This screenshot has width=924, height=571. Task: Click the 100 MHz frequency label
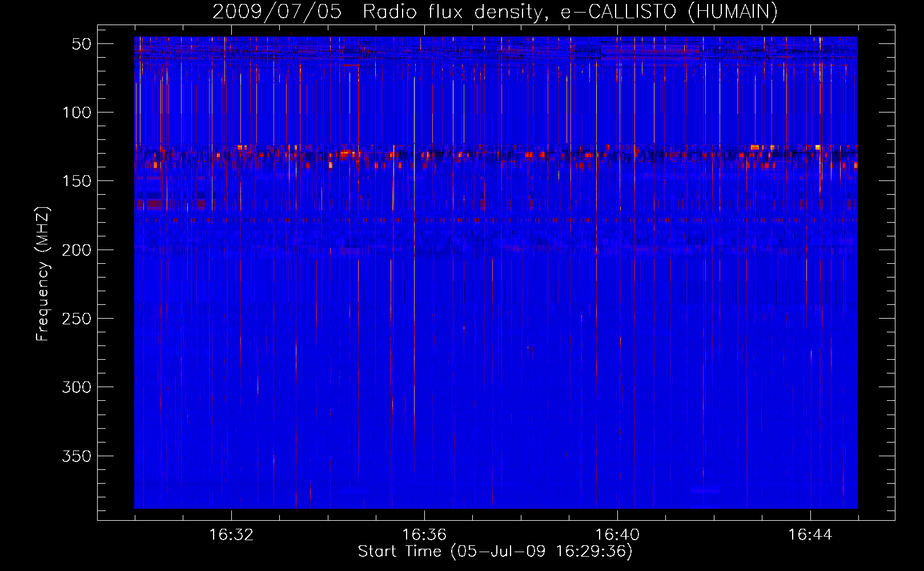(77, 112)
